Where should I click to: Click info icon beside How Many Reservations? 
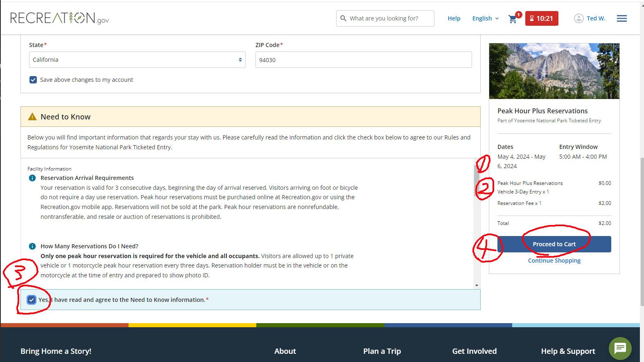32,246
